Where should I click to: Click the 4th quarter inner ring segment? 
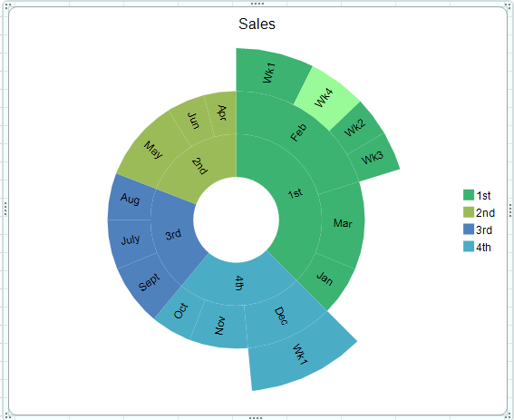tap(239, 283)
